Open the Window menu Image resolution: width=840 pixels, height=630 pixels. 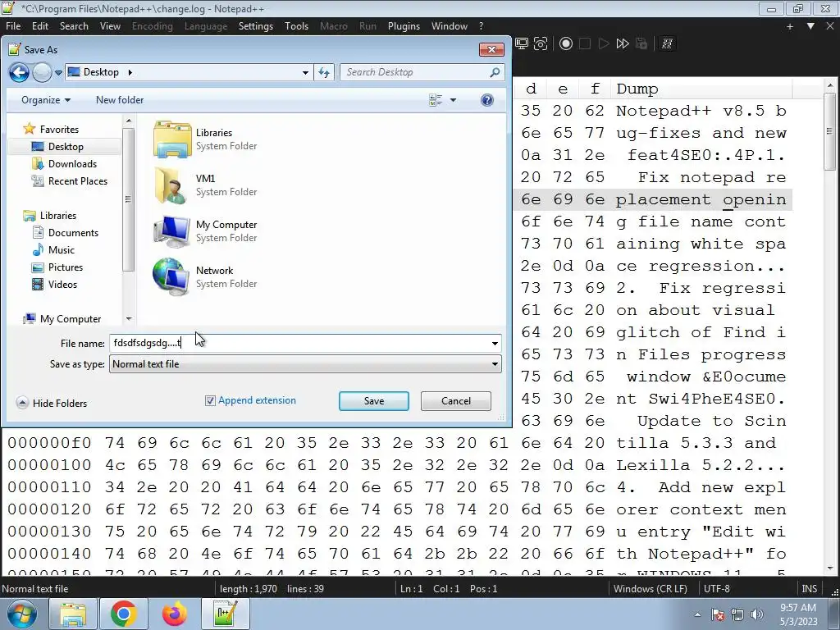coord(449,26)
